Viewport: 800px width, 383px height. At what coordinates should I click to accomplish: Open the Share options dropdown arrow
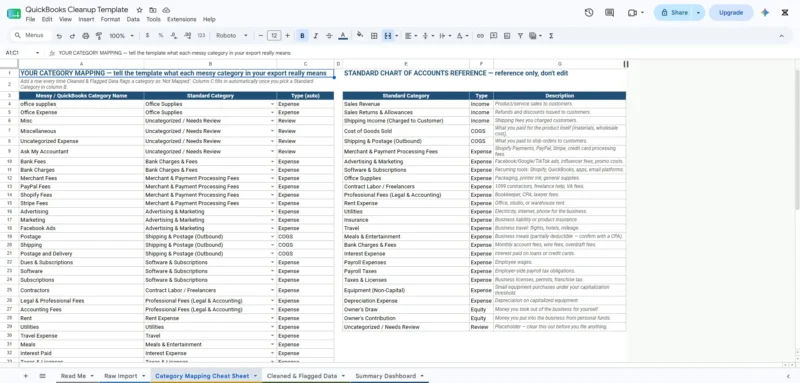[x=698, y=13]
